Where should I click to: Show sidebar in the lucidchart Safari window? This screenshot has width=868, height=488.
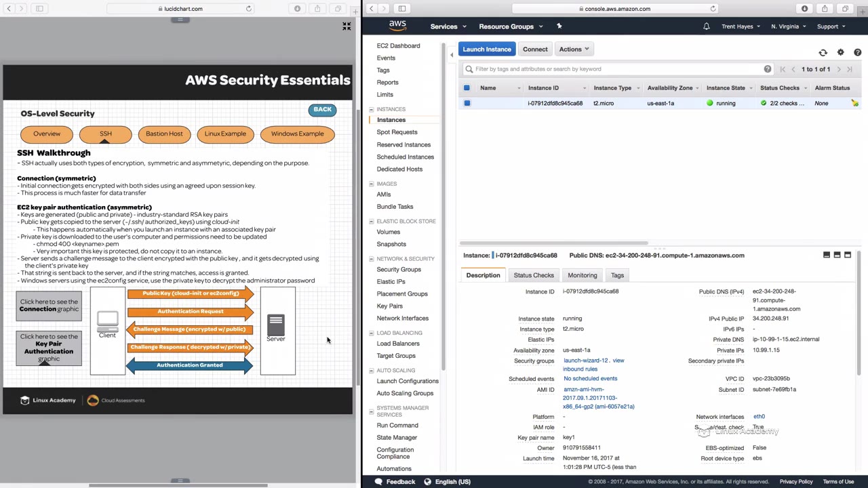pos(39,9)
